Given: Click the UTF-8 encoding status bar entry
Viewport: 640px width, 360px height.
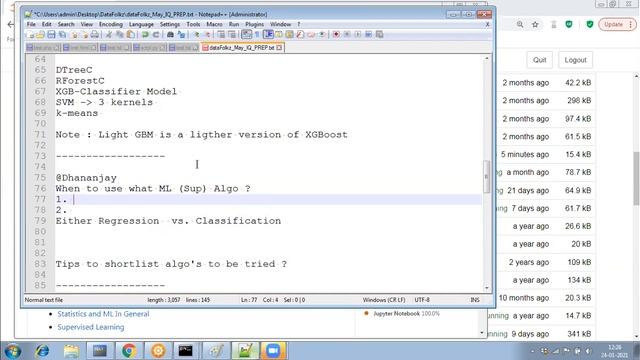Looking at the screenshot, I should 422,300.
